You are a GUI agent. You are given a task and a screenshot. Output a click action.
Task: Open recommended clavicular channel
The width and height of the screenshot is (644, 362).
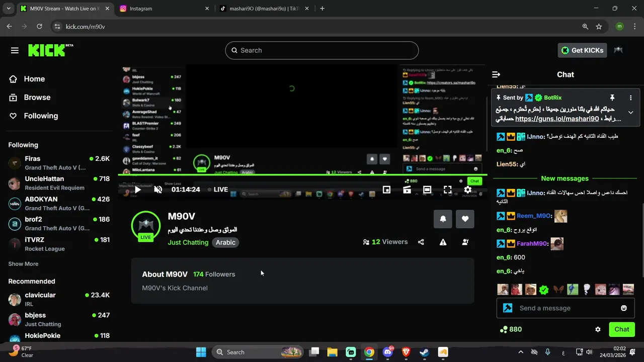(x=59, y=299)
